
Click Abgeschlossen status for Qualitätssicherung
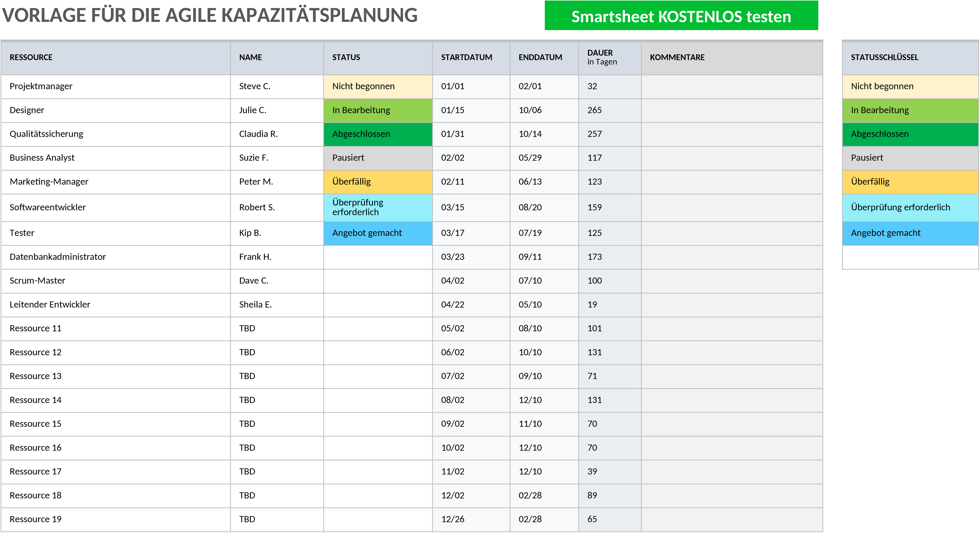click(378, 134)
